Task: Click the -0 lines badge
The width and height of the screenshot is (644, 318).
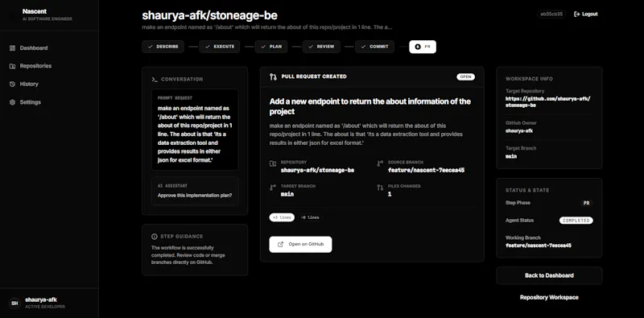Action: point(310,217)
